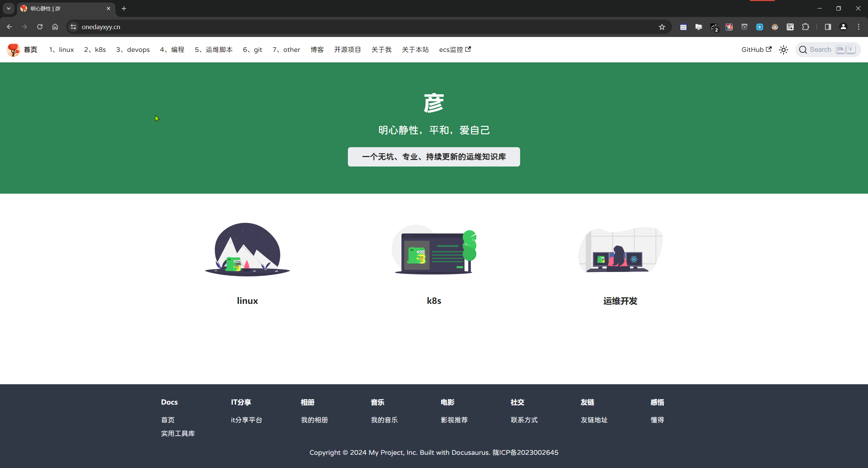Open the browser extensions puzzle icon
The image size is (868, 468).
(805, 27)
